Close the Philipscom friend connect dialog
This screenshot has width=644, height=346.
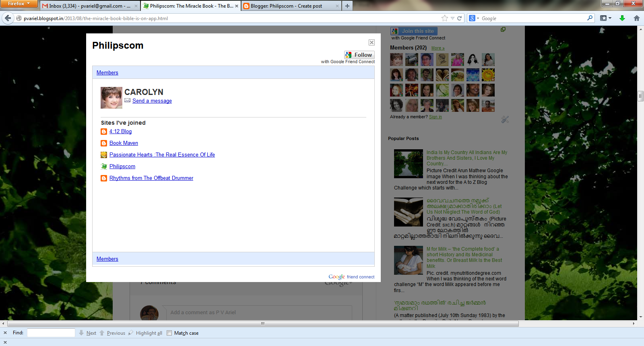click(372, 43)
